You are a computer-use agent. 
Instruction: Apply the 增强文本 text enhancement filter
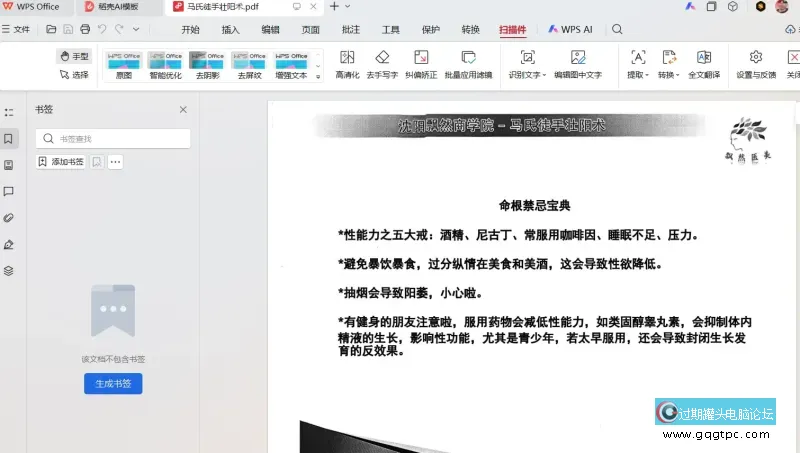pos(291,65)
